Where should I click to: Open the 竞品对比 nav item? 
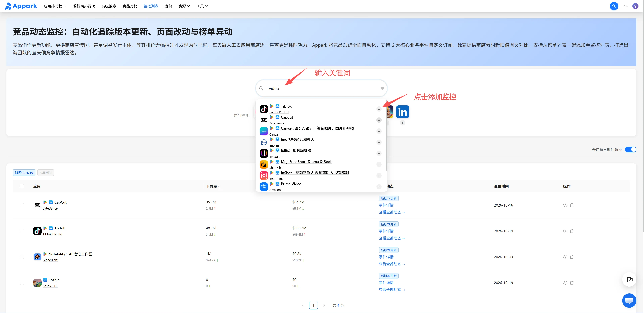(x=130, y=6)
